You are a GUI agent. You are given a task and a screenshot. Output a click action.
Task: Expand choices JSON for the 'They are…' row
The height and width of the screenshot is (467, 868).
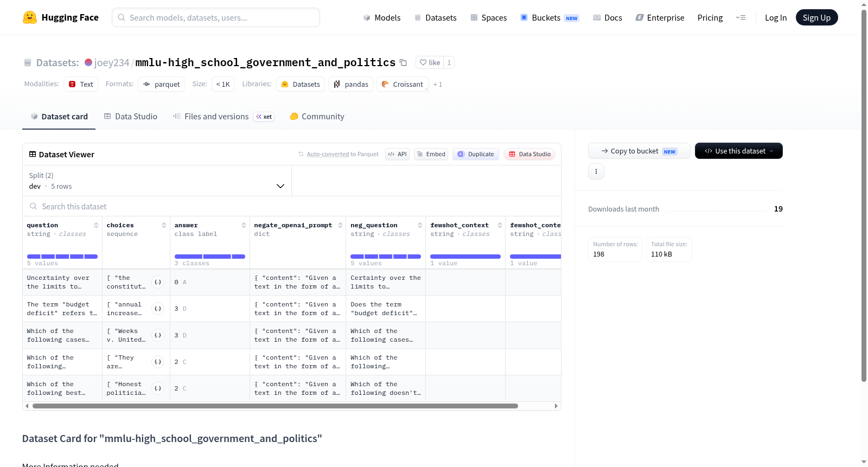158,362
